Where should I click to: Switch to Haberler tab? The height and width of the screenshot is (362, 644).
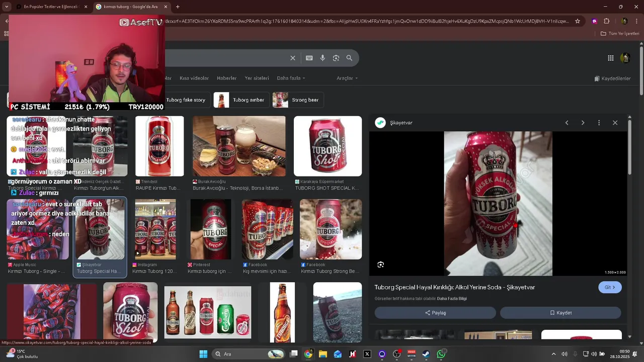coord(226,78)
